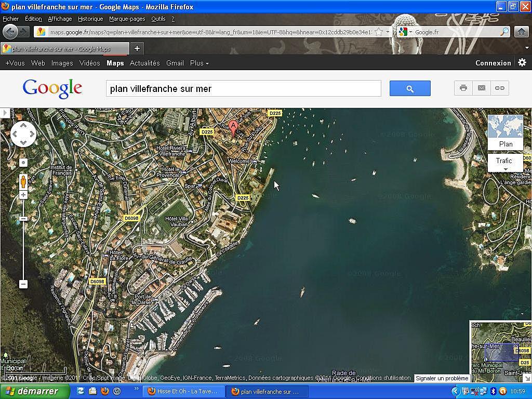Open the Vidéos link
The image size is (532, 399).
(x=89, y=63)
